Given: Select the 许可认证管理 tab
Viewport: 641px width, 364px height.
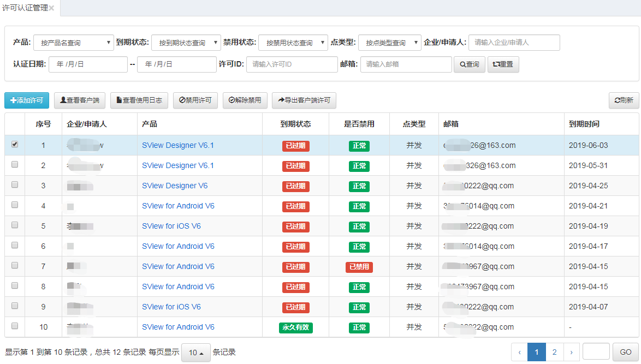Looking at the screenshot, I should click(25, 8).
